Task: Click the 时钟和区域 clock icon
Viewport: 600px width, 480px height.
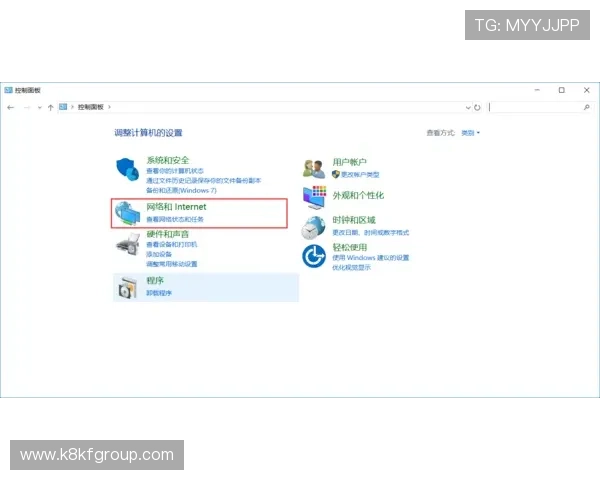Action: coord(315,226)
